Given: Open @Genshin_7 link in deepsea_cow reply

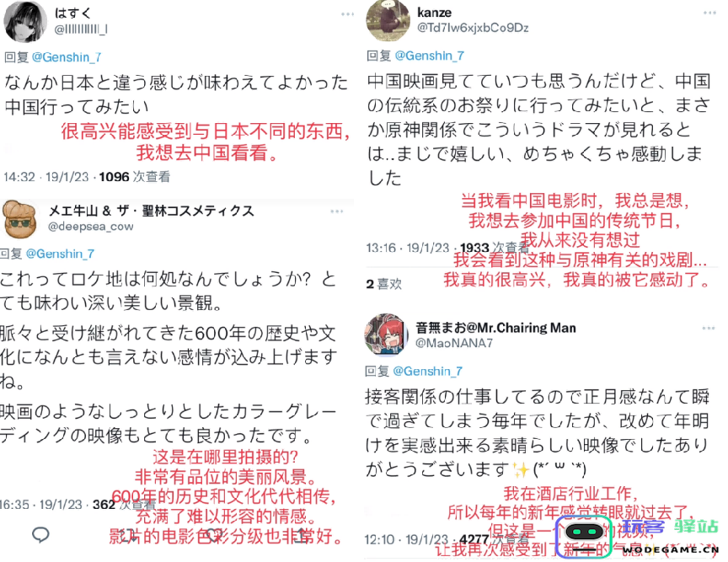Looking at the screenshot, I should coord(61,254).
